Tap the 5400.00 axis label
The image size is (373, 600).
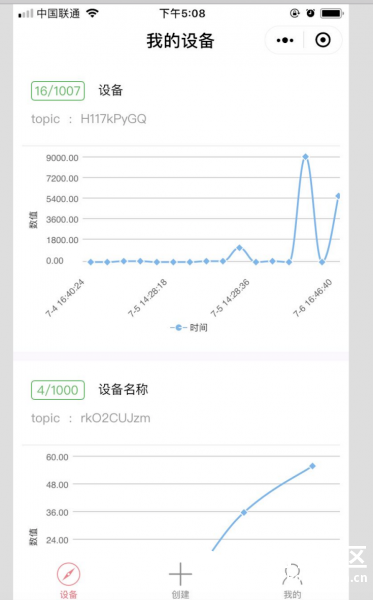click(62, 199)
